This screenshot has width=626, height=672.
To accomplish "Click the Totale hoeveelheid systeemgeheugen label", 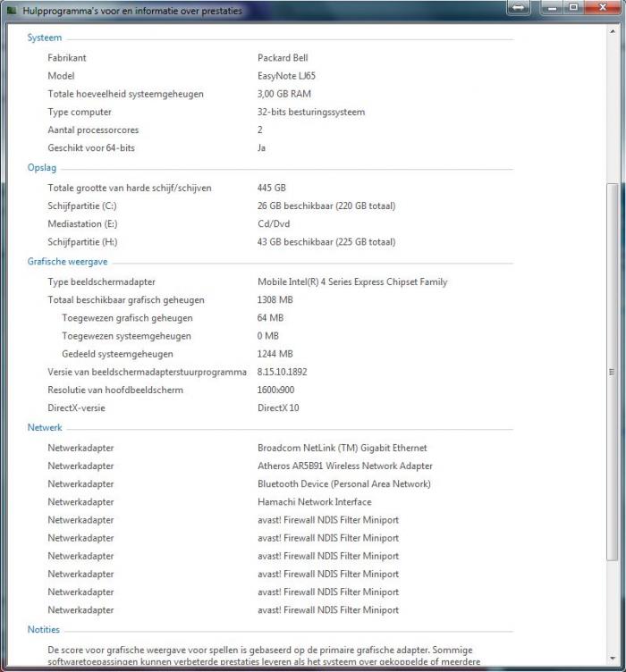I will [125, 94].
